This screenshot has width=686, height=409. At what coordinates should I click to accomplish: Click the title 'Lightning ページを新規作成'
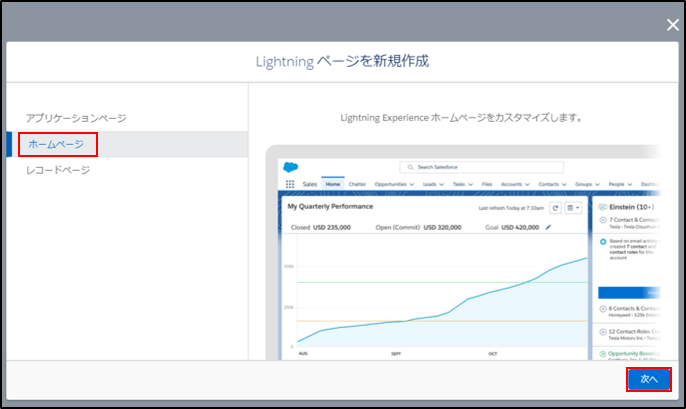(342, 61)
